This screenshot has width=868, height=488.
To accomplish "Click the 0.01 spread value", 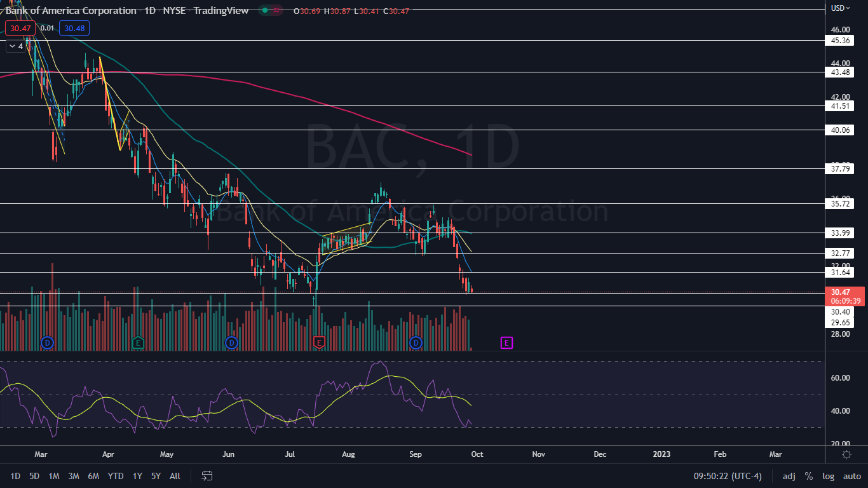I will pyautogui.click(x=47, y=28).
